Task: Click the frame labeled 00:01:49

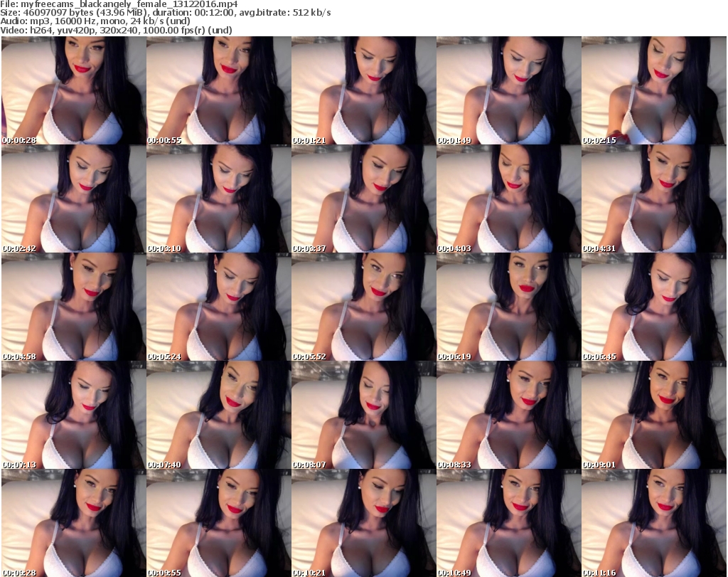Action: click(509, 90)
